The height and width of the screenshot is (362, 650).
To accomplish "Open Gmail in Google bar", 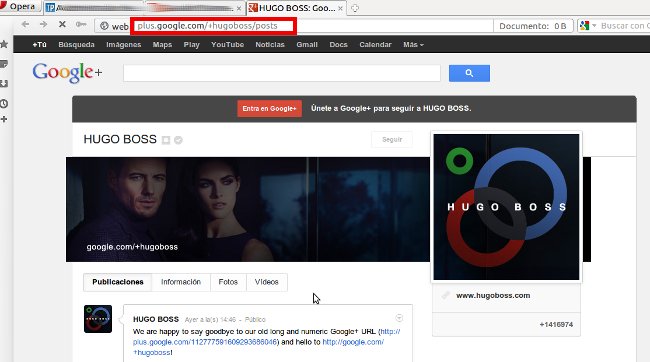I will (x=307, y=44).
